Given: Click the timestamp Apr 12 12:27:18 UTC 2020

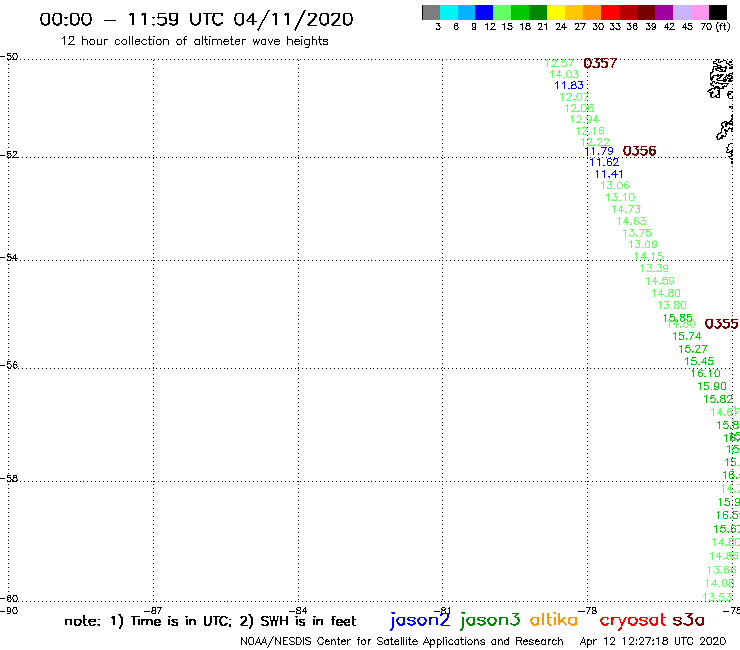Looking at the screenshot, I should tap(653, 641).
